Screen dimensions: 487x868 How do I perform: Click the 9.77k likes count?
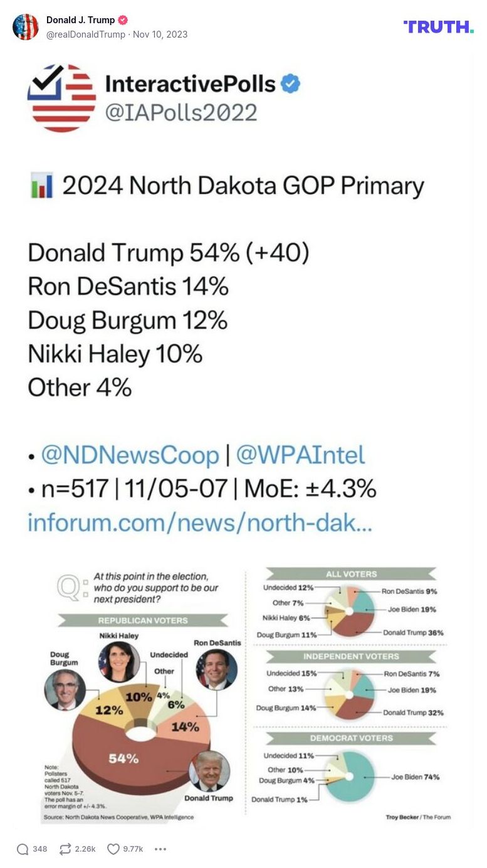[x=132, y=849]
